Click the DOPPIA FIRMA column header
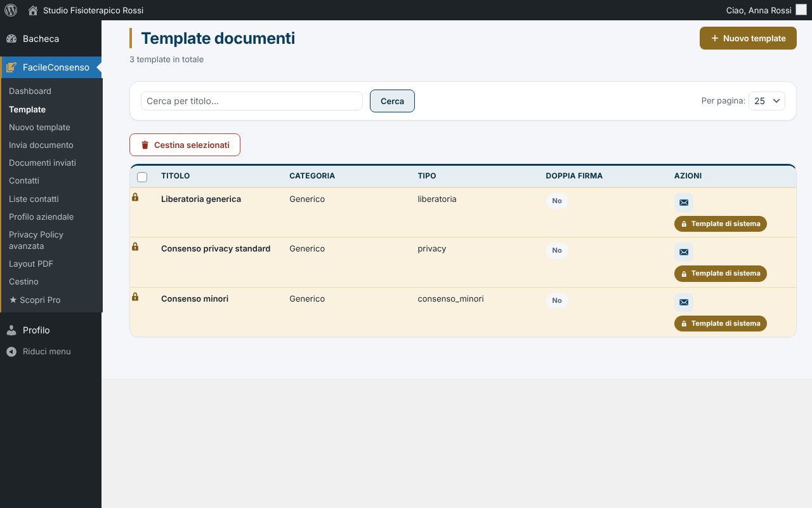 pyautogui.click(x=574, y=176)
